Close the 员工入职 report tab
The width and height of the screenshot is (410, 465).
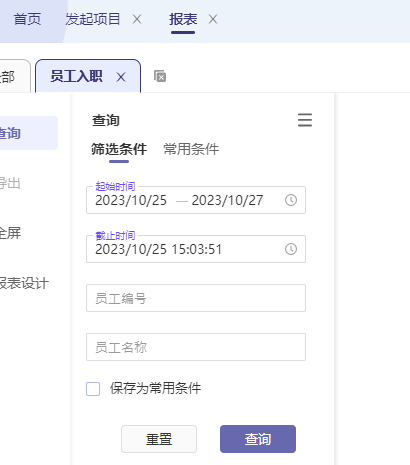coord(121,77)
